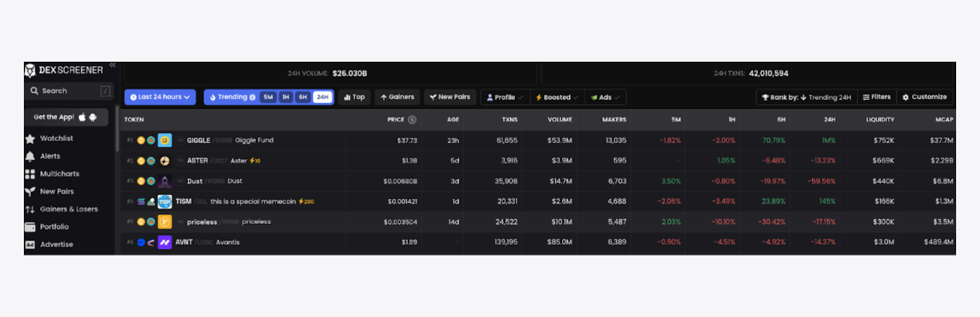The height and width of the screenshot is (317, 980).
Task: Open the Rank by Trending 24H dropdown
Action: pyautogui.click(x=806, y=97)
